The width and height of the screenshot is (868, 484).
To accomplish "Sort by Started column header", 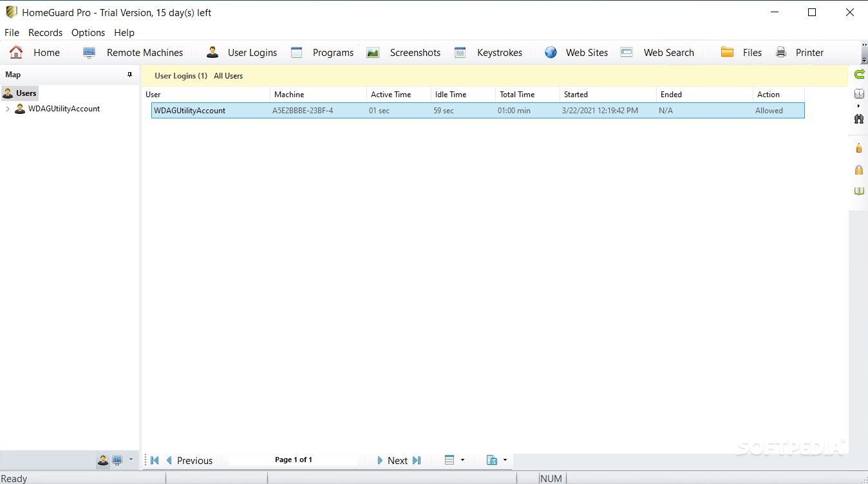I will pos(609,95).
